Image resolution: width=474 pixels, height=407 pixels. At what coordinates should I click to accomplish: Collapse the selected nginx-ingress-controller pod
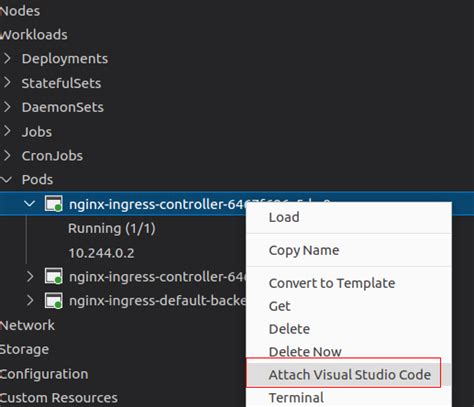(x=30, y=204)
